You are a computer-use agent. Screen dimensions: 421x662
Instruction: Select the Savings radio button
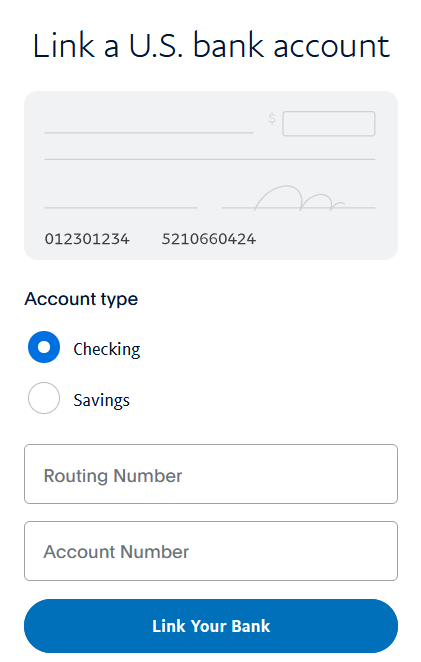[x=44, y=398]
